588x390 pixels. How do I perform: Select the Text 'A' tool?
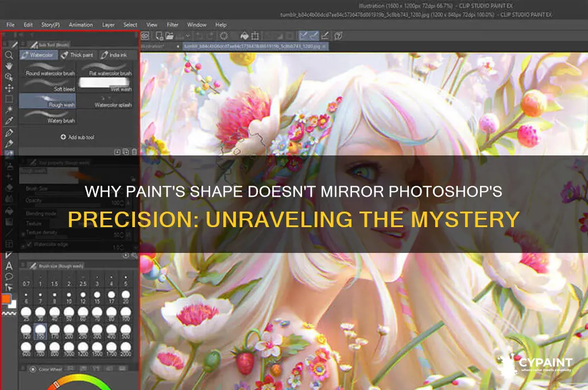coord(9,266)
